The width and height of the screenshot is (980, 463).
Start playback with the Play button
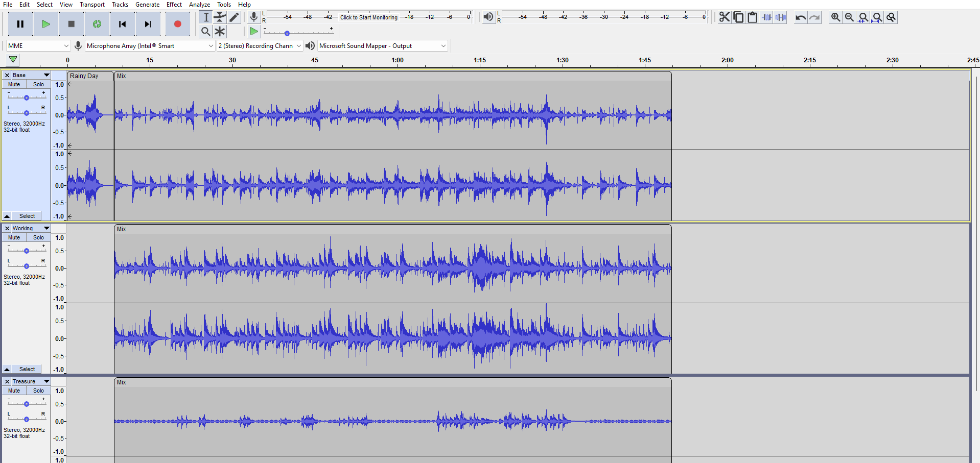(x=46, y=24)
